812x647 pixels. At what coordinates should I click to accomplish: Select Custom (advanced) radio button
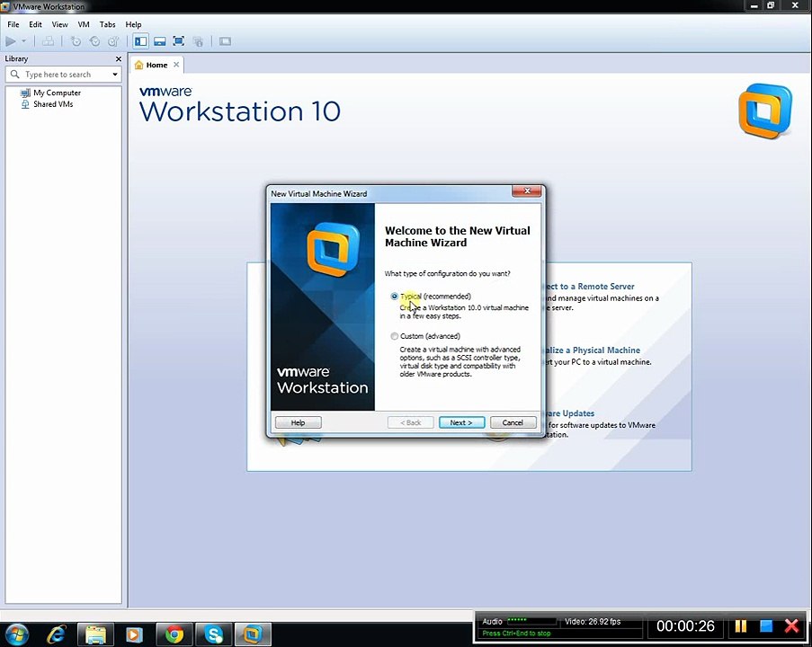pos(395,336)
